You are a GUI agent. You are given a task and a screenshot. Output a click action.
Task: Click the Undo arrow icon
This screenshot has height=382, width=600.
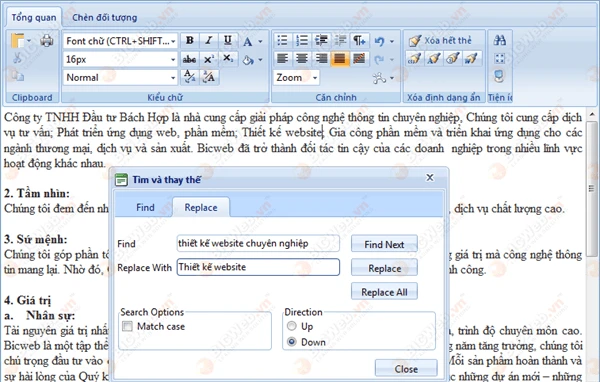379,41
